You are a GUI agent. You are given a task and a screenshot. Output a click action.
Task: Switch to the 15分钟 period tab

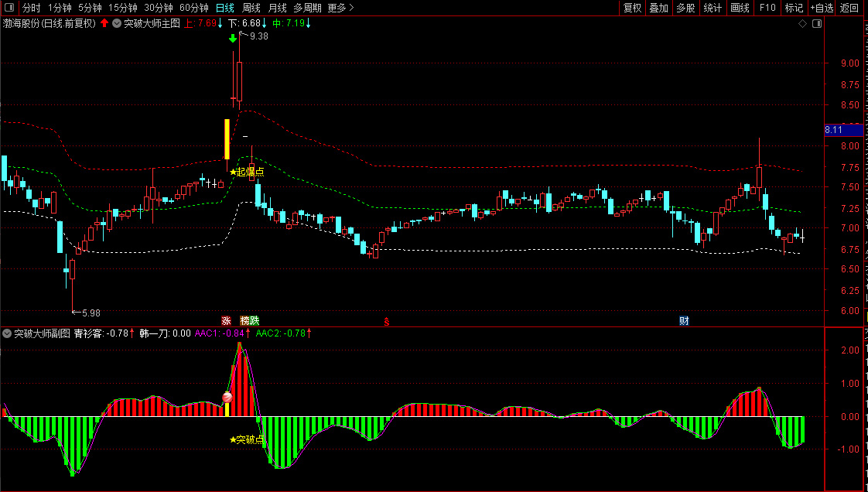tap(123, 8)
